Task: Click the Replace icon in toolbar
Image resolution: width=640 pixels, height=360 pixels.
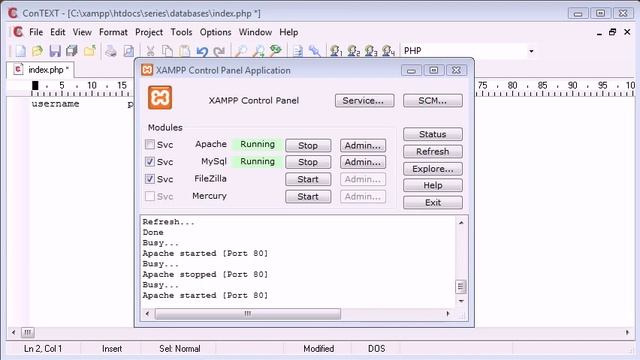Action: 276,51
